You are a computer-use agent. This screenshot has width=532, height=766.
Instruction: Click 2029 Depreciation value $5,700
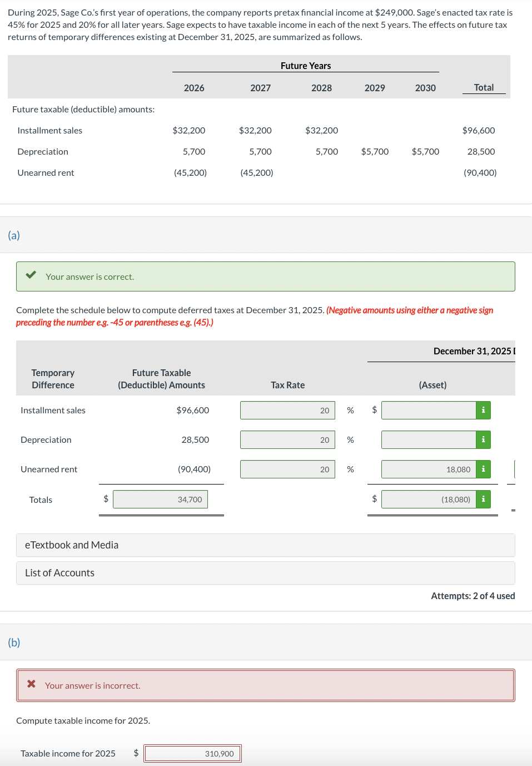click(375, 151)
